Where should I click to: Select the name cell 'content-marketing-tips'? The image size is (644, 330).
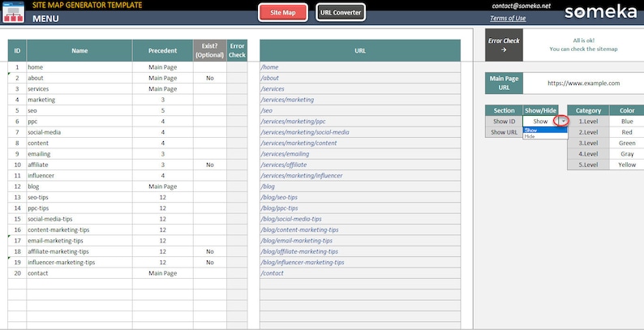[x=79, y=229]
